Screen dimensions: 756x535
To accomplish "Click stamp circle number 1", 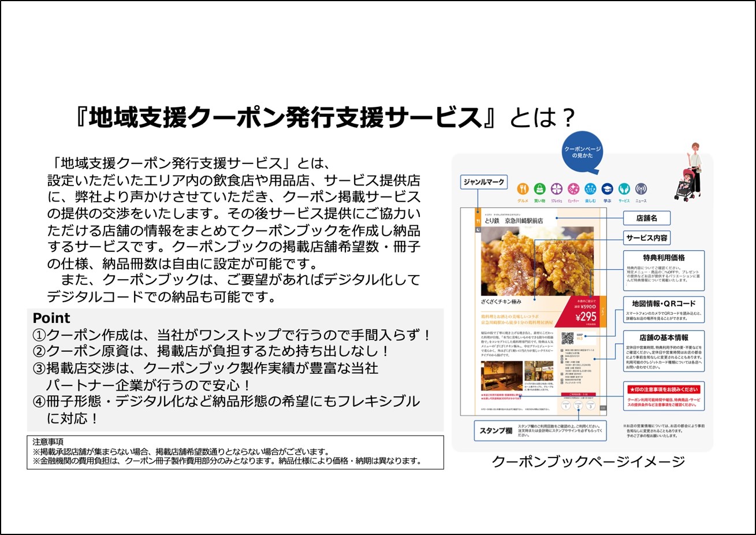I will pyautogui.click(x=565, y=406).
